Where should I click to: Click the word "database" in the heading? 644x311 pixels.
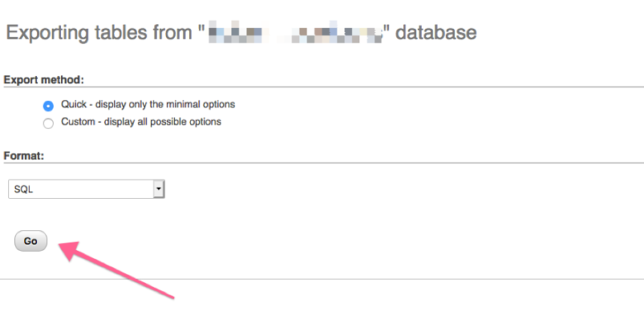(x=436, y=33)
